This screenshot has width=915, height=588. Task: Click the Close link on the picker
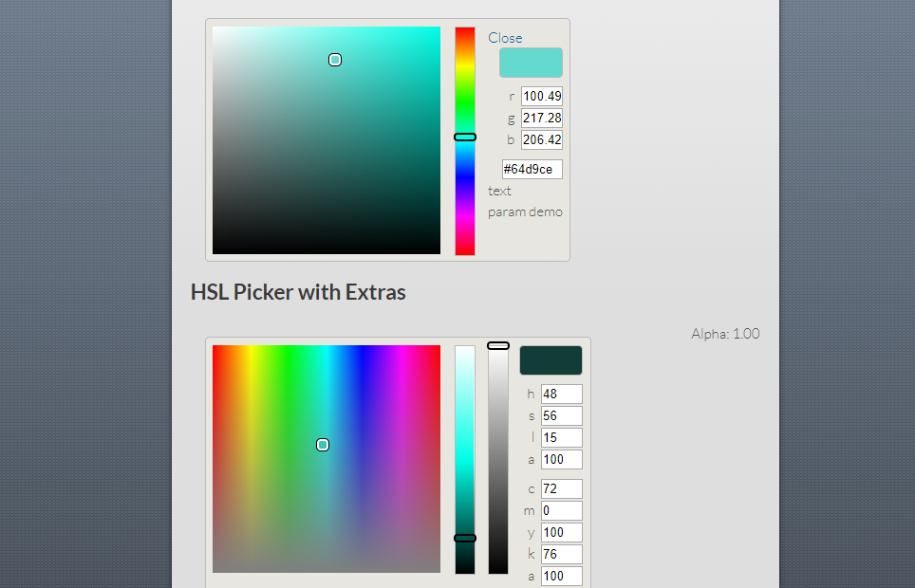[505, 38]
